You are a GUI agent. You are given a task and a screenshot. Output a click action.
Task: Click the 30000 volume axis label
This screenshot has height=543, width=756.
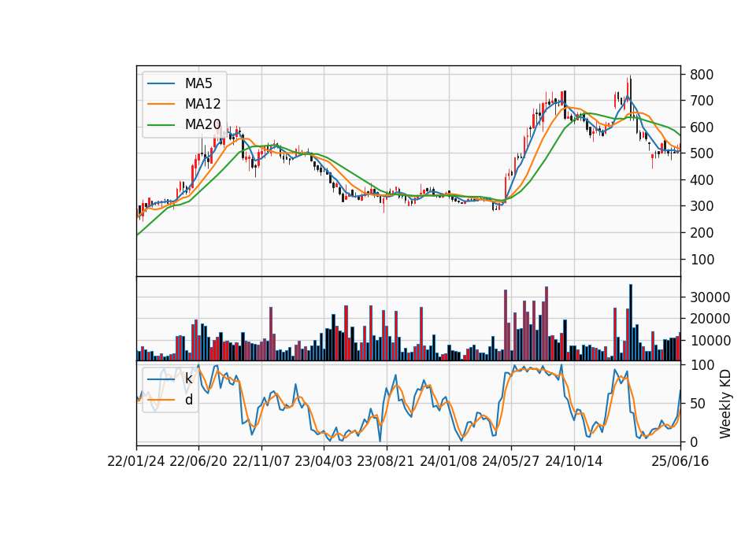pyautogui.click(x=710, y=297)
